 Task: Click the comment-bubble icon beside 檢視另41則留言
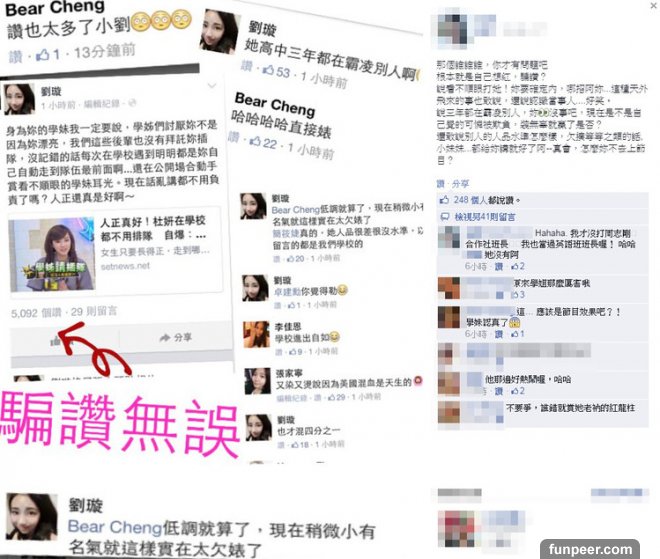click(x=444, y=217)
